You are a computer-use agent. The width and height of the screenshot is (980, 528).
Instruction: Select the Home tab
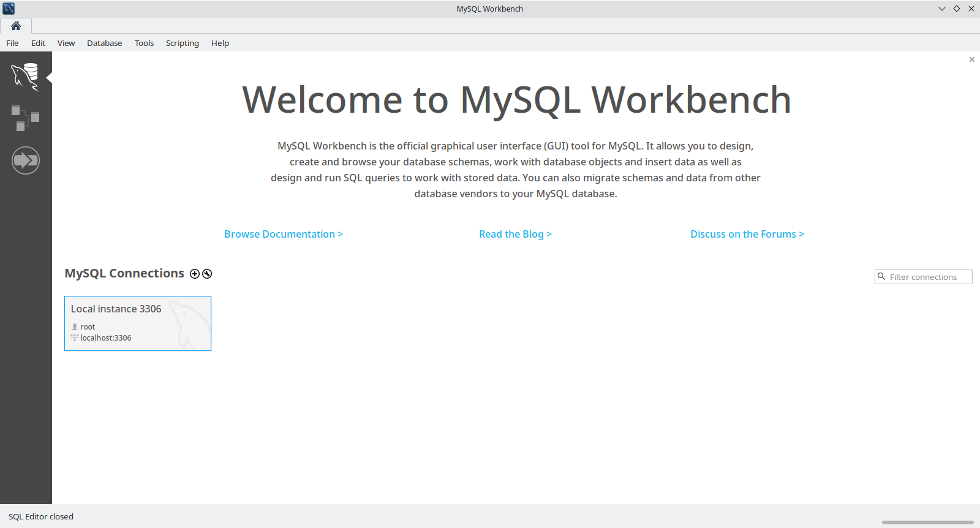(16, 26)
